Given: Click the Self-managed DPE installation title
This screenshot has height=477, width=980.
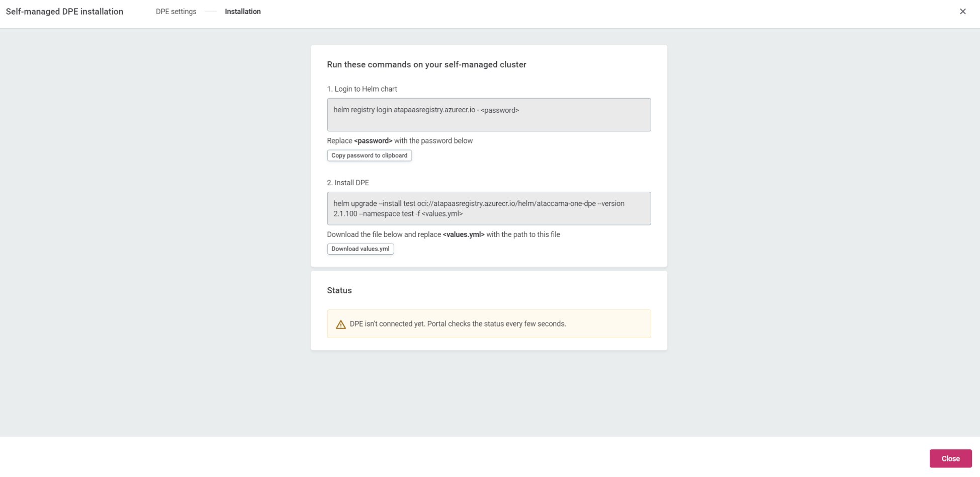Looking at the screenshot, I should (64, 12).
